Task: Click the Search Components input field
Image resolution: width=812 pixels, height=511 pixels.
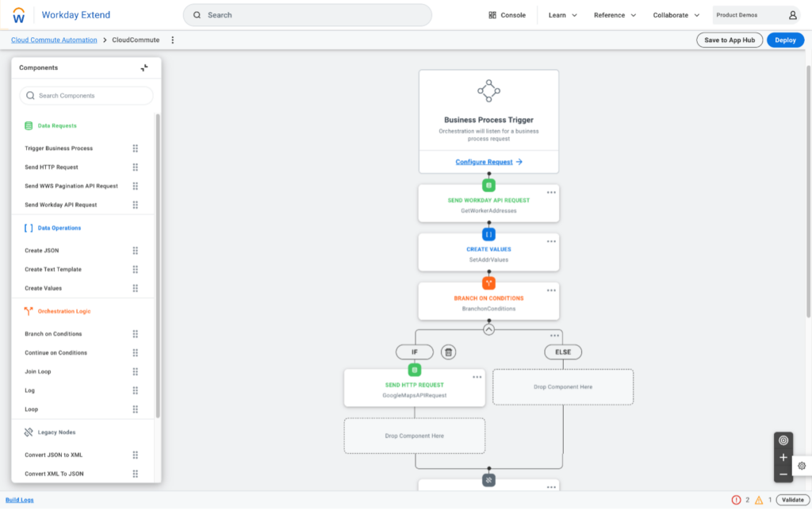Action: pyautogui.click(x=86, y=96)
